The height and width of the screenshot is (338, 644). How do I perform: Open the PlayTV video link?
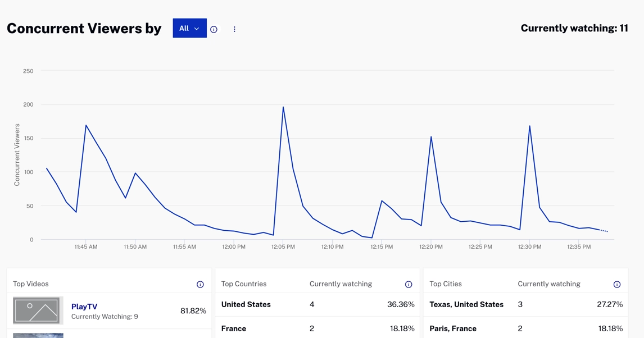click(84, 307)
